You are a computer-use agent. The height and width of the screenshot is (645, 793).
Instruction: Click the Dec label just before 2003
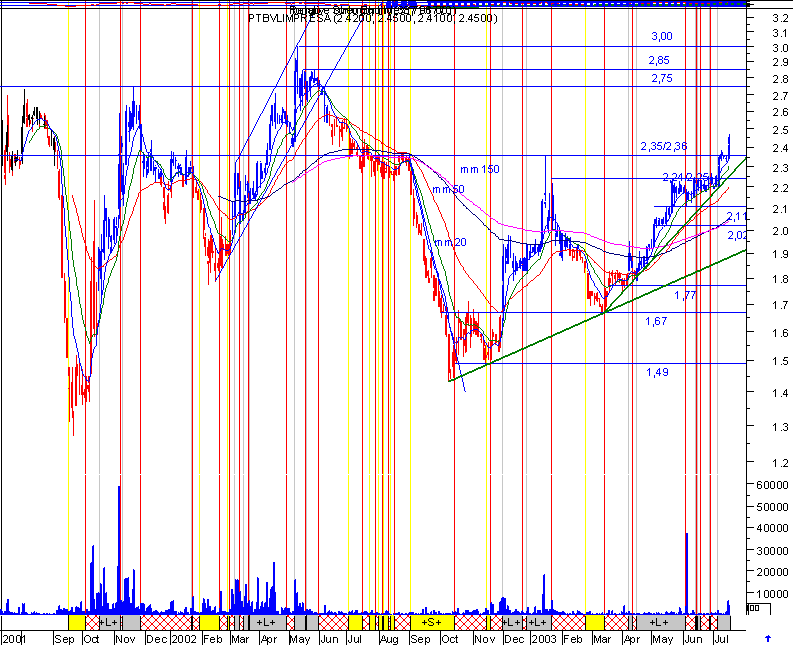514,639
